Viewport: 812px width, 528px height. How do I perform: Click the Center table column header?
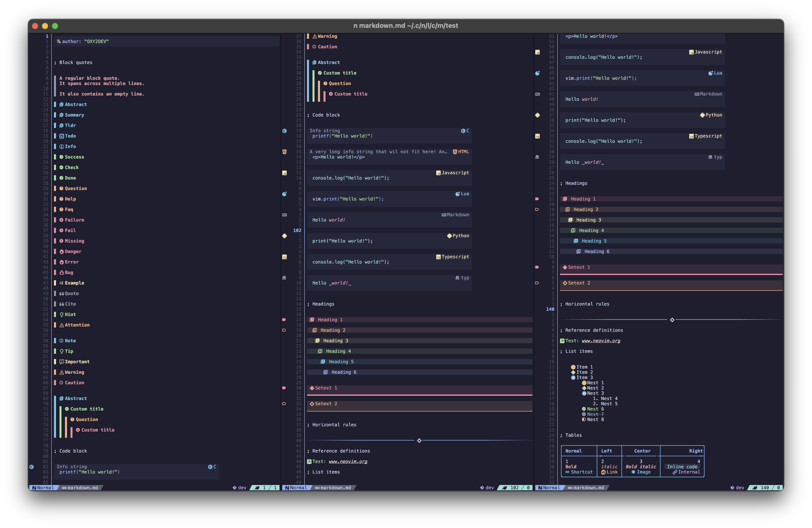642,451
